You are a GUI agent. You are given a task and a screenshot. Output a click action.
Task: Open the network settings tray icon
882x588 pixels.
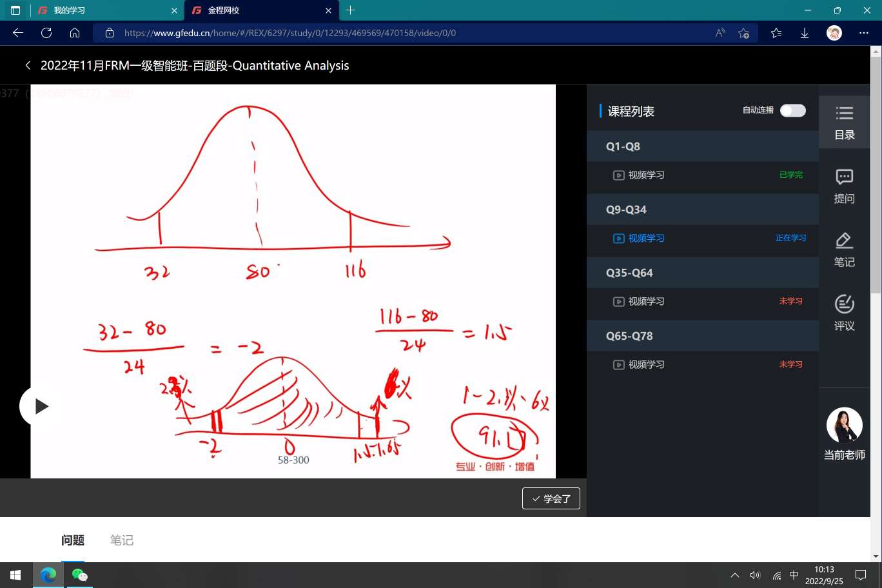click(776, 575)
